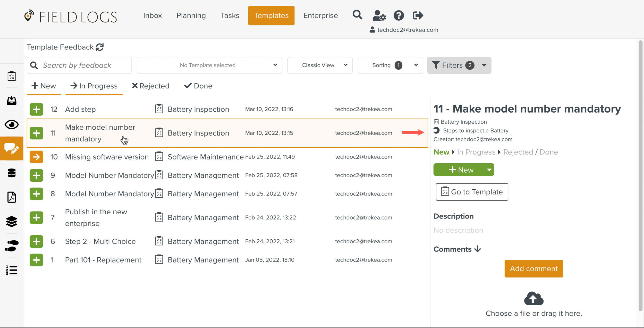
Task: Toggle the New status filter
Action: pyautogui.click(x=44, y=86)
